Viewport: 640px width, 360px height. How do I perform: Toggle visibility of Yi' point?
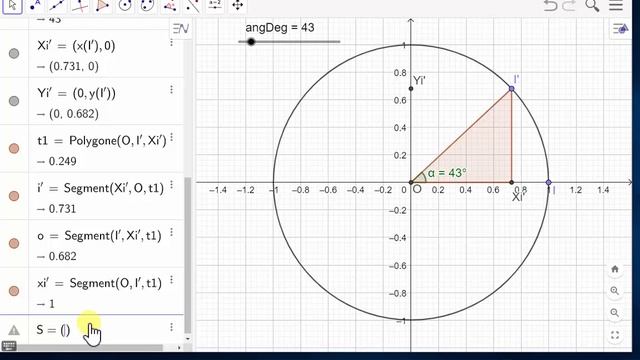(14, 101)
